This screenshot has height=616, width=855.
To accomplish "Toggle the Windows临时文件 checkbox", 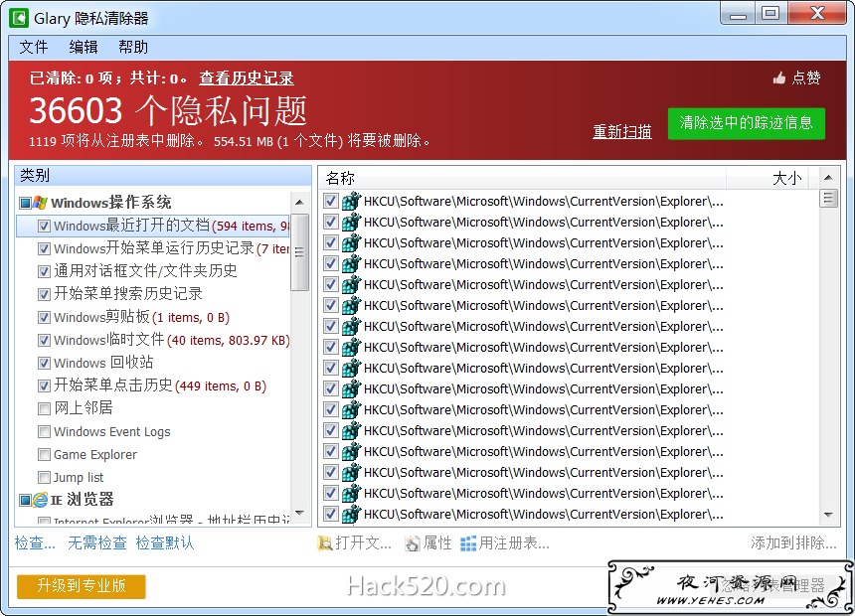I will [44, 340].
